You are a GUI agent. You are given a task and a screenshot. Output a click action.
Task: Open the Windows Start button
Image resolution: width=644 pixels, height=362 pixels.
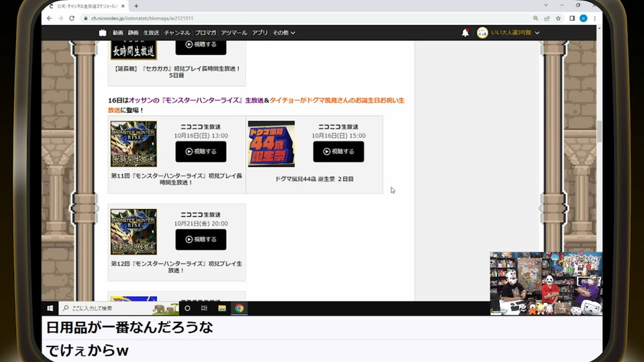50,308
